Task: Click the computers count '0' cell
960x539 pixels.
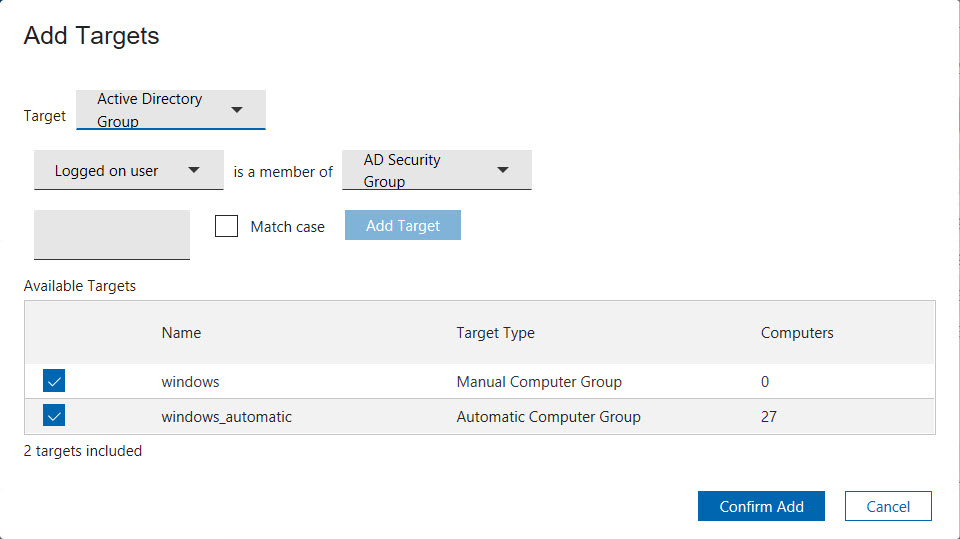Action: coord(765,382)
